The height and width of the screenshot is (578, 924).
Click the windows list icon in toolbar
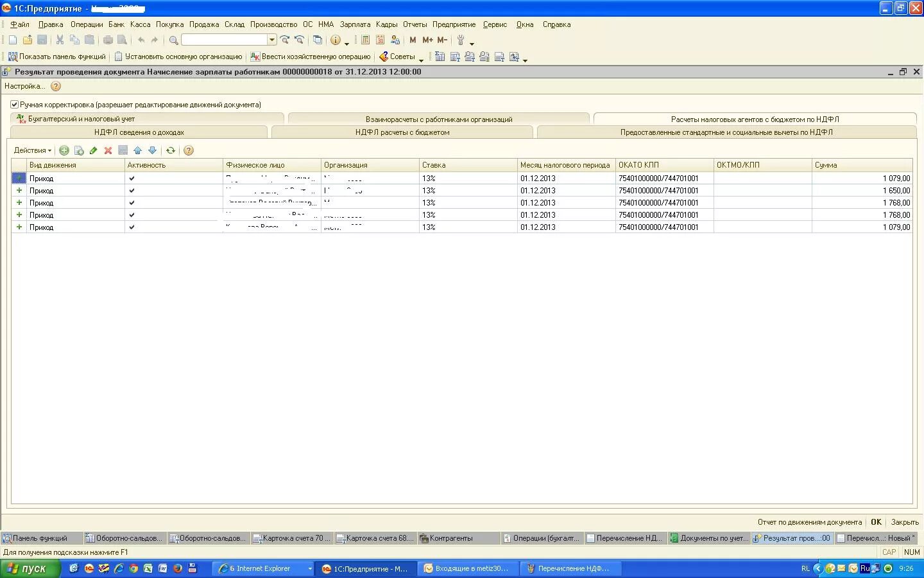coord(318,40)
